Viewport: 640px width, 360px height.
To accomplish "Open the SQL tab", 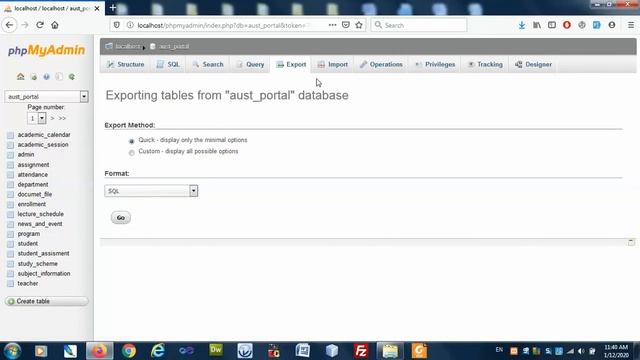I will click(168, 64).
